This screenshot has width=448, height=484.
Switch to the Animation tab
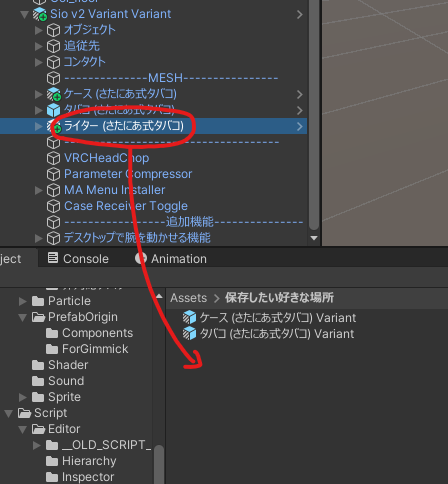171,259
